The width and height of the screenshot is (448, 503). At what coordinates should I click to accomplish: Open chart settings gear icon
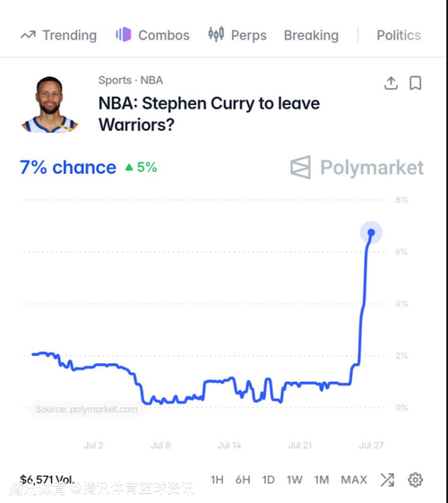(x=416, y=480)
